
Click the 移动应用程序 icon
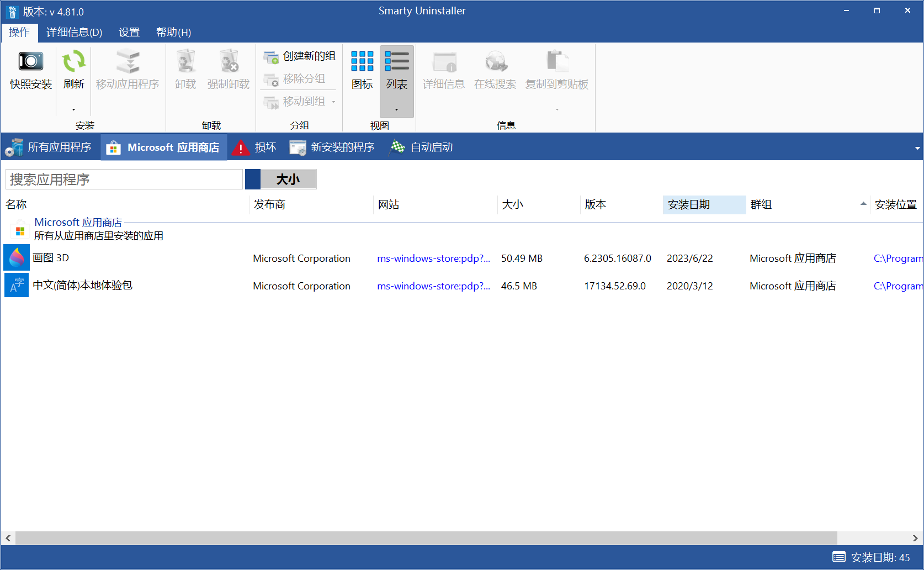click(x=128, y=61)
